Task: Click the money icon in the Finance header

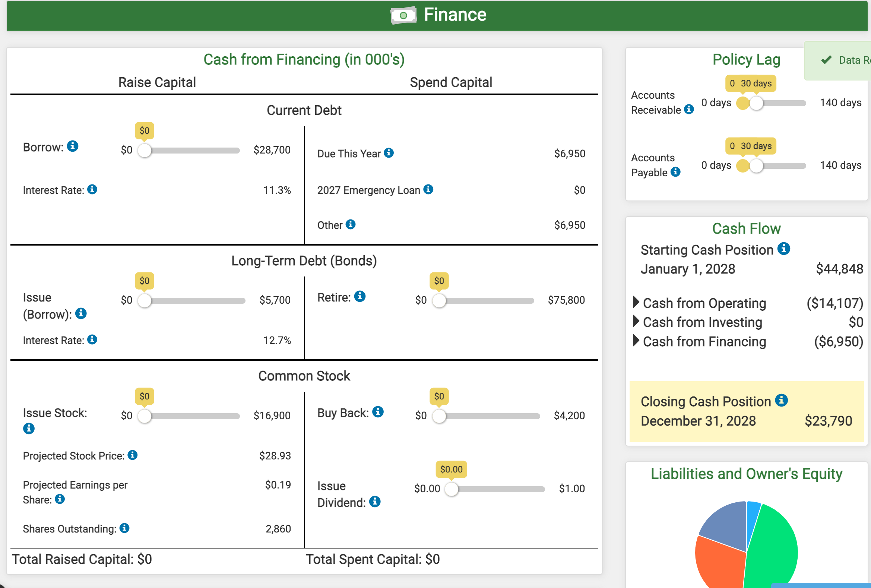Action: [x=403, y=15]
